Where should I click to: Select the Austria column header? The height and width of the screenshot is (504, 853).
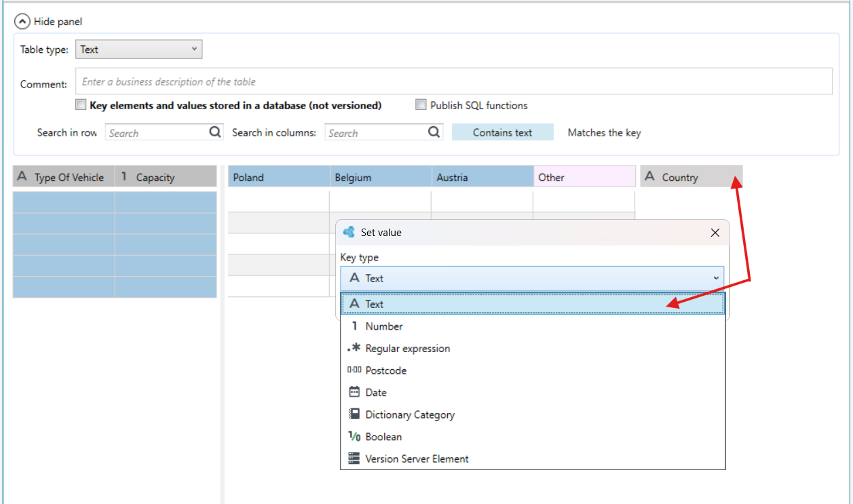click(x=482, y=177)
